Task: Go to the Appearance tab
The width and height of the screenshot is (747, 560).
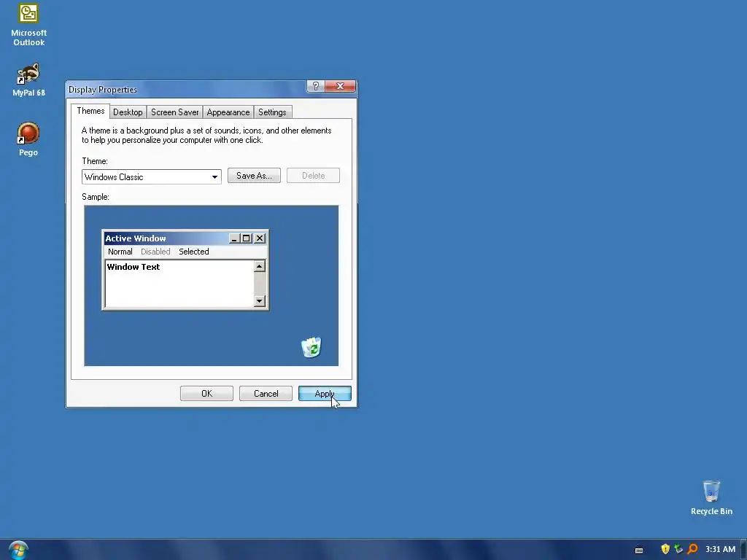Action: tap(228, 112)
